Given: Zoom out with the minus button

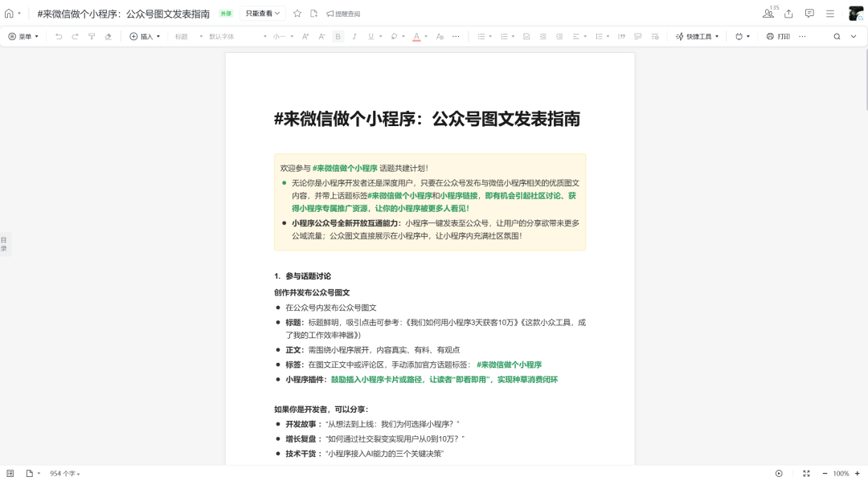Looking at the screenshot, I should point(825,473).
